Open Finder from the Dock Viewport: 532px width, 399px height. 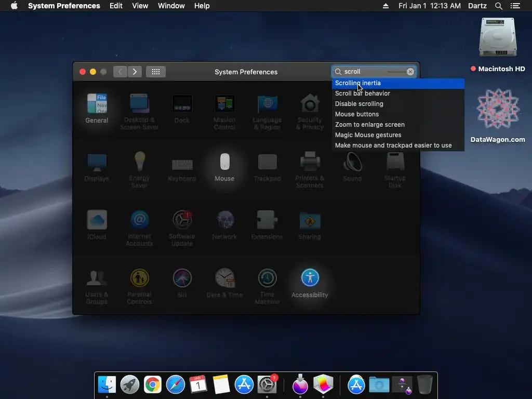pos(107,384)
